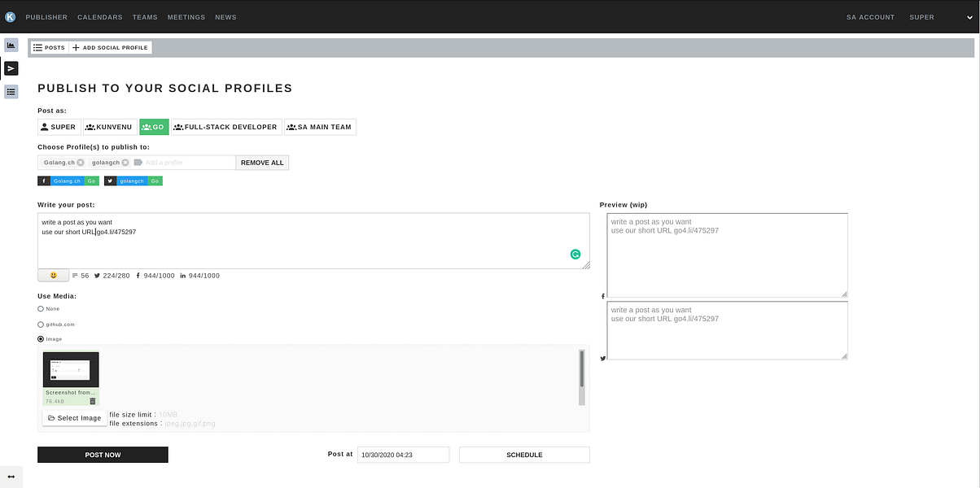This screenshot has height=488, width=980.
Task: Click the K logo icon in the top bar
Action: coord(10,16)
